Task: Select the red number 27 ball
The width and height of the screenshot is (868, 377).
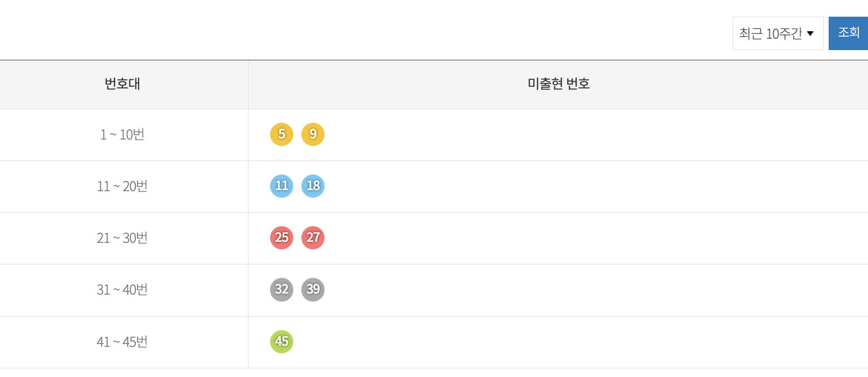Action: pyautogui.click(x=313, y=238)
